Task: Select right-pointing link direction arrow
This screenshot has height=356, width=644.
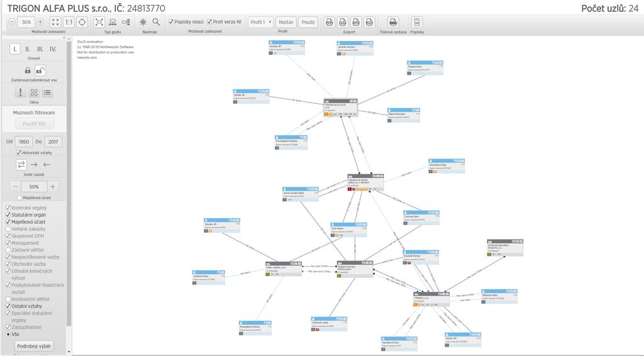Action: (x=34, y=165)
